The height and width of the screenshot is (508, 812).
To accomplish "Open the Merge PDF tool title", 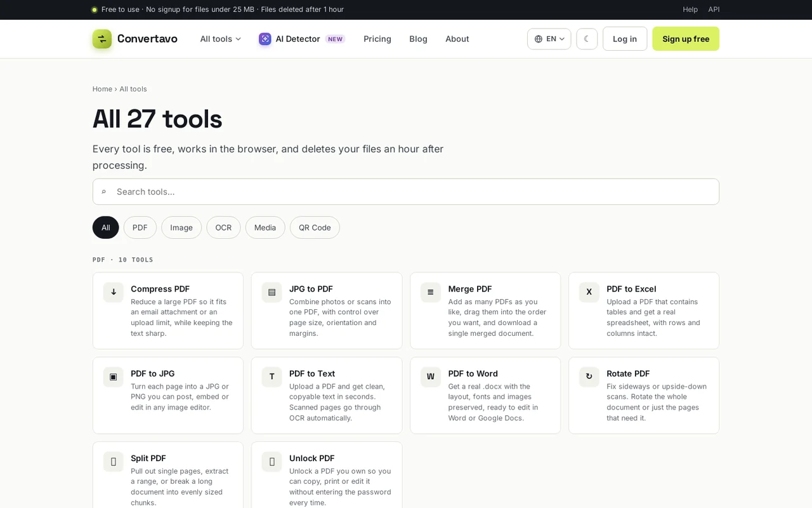I will tap(470, 289).
